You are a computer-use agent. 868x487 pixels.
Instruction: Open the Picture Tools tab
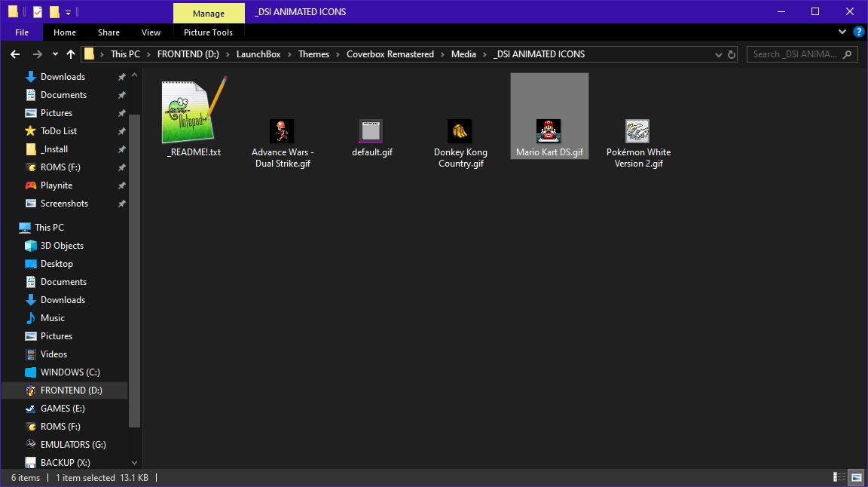click(208, 32)
